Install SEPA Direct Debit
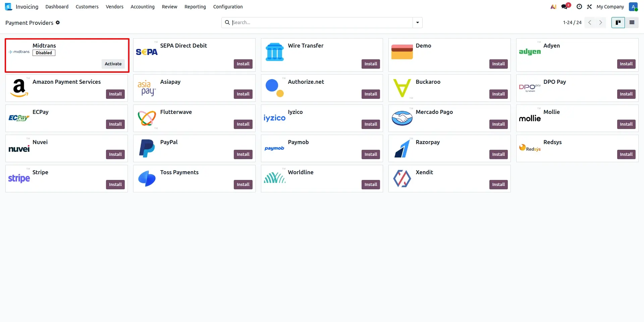Screen dimensions: 644x322 tap(243, 64)
